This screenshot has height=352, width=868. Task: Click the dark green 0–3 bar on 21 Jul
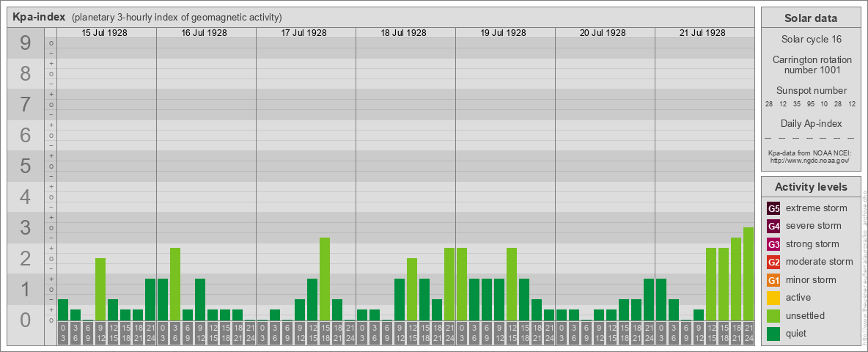tap(661, 299)
